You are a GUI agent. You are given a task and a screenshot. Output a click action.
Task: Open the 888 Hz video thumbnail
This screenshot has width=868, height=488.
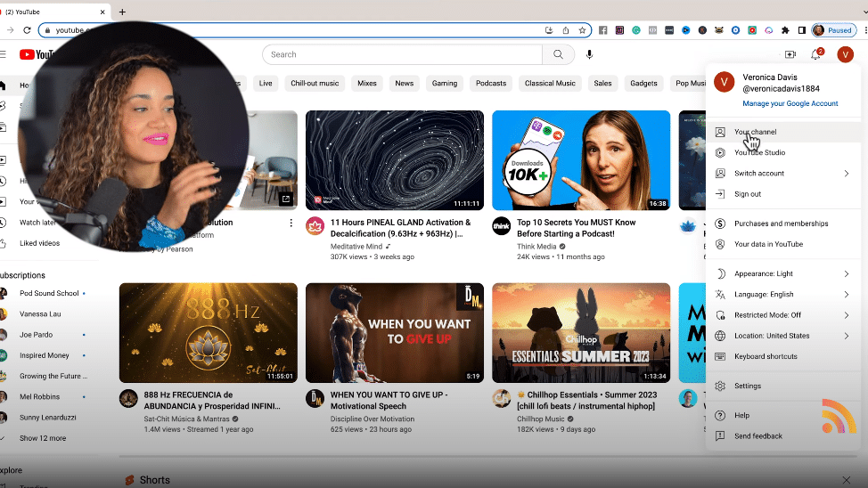(x=209, y=333)
